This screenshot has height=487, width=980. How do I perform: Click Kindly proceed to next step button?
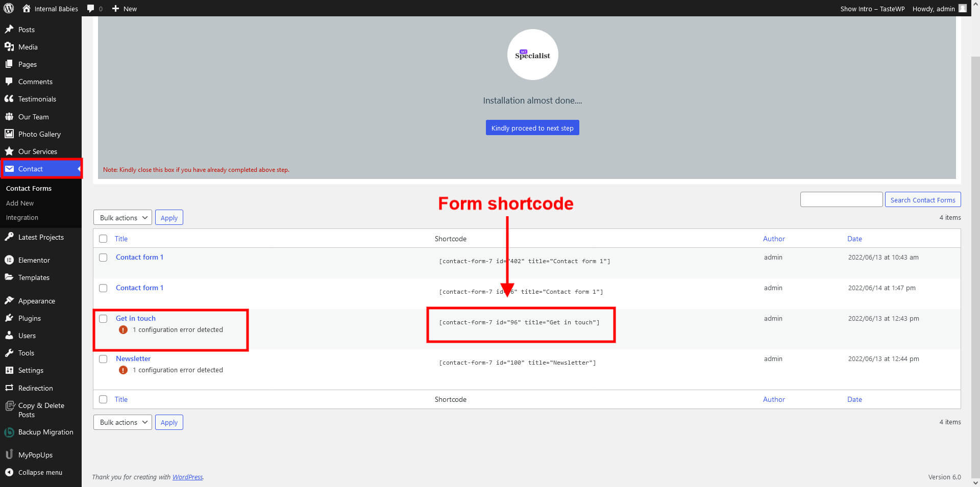532,128
